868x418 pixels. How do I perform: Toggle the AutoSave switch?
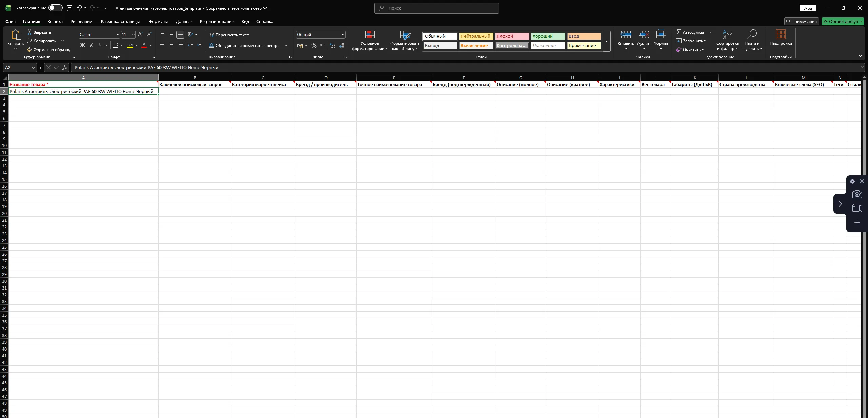tap(55, 8)
